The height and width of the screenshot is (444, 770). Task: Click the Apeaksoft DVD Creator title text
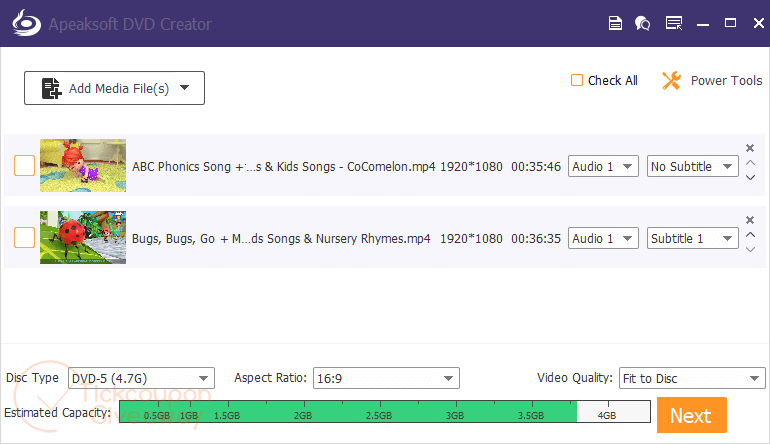pos(130,24)
